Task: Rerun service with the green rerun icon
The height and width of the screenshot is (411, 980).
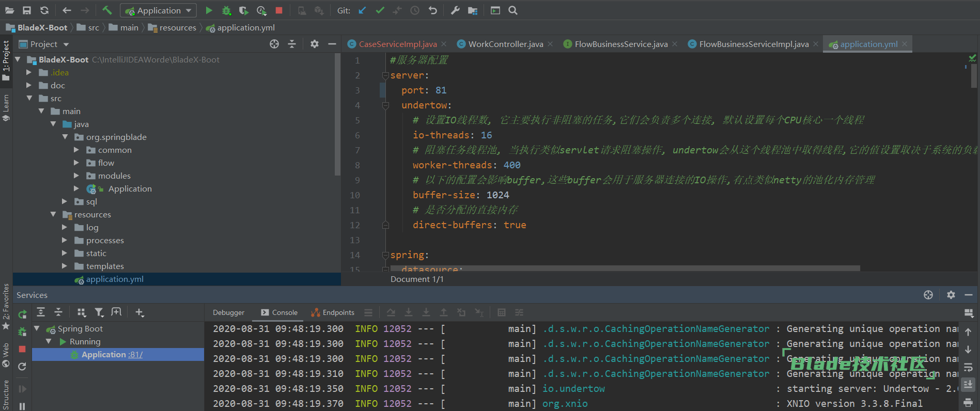Action: [x=22, y=314]
